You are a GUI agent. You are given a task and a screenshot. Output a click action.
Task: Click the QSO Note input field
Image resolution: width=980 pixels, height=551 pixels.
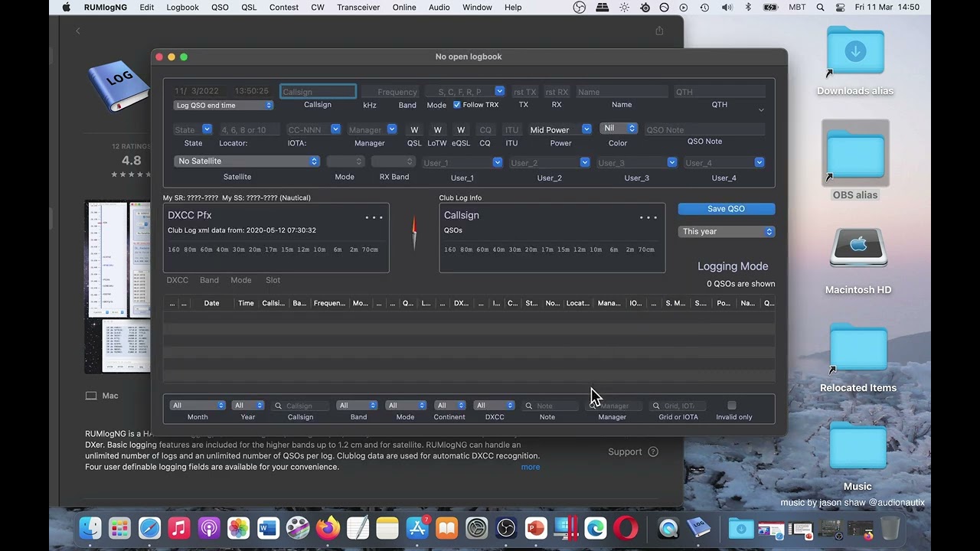704,130
